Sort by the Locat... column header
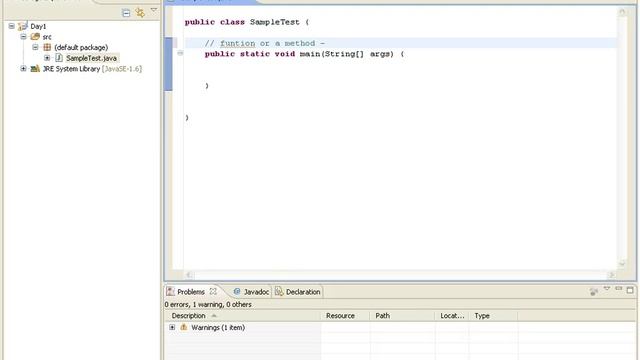The image size is (640, 360). click(x=452, y=316)
